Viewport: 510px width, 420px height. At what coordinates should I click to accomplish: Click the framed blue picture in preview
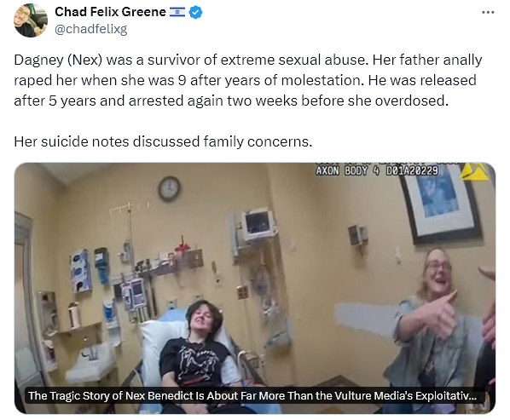coord(443,202)
